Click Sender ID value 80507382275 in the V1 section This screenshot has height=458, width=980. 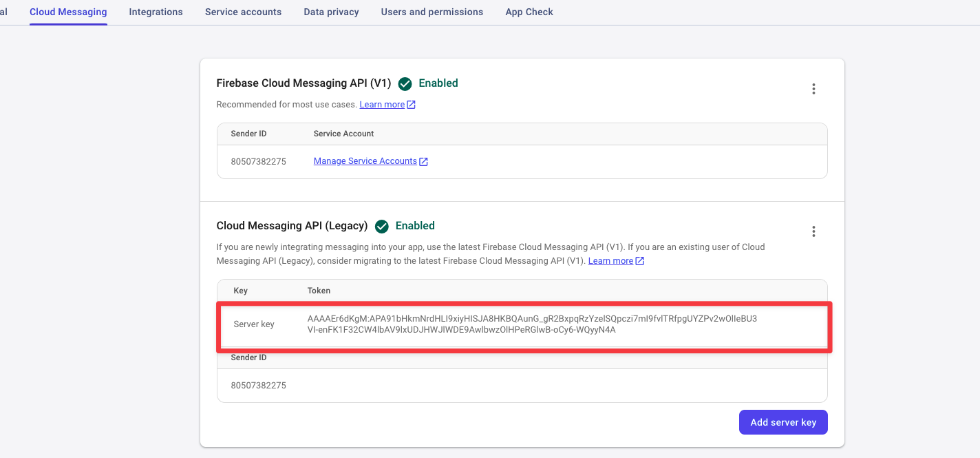258,162
